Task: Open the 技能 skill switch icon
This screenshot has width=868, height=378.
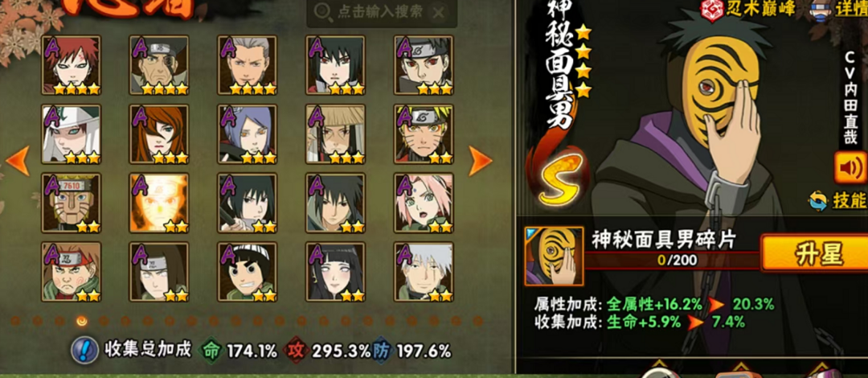Action: 837,200
